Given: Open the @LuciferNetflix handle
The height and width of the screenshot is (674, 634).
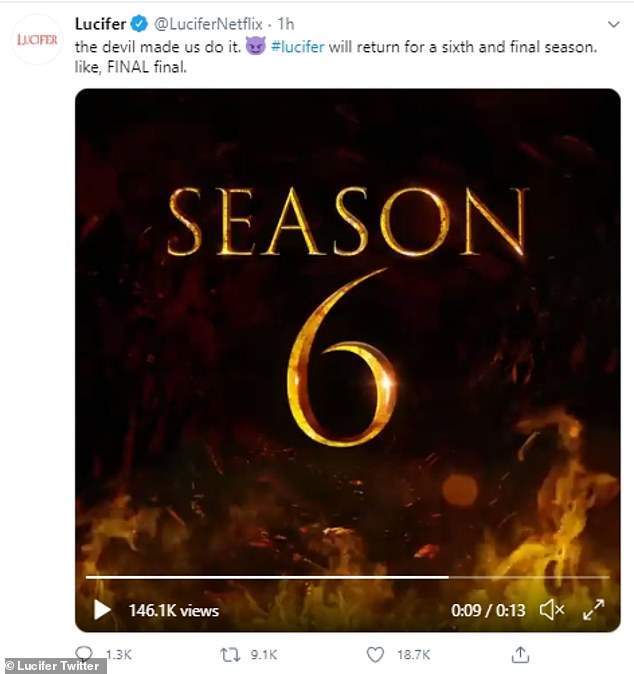Looking at the screenshot, I should click(x=208, y=23).
